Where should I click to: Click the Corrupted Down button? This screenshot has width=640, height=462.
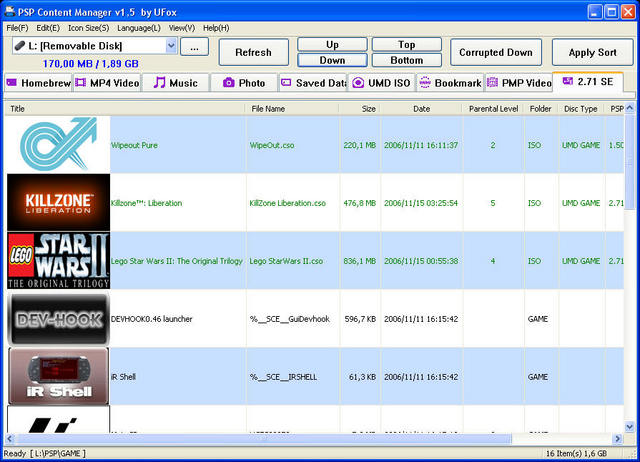[496, 52]
